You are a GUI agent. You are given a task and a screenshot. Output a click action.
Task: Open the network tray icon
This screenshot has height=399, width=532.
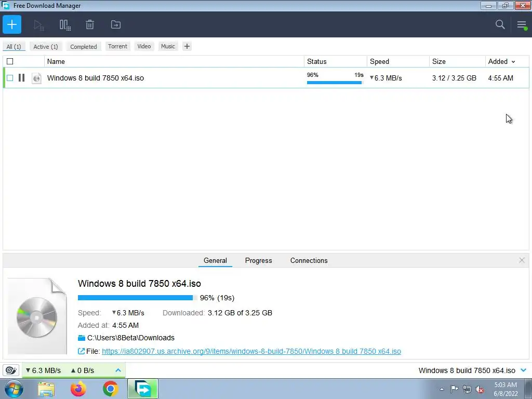(x=467, y=389)
